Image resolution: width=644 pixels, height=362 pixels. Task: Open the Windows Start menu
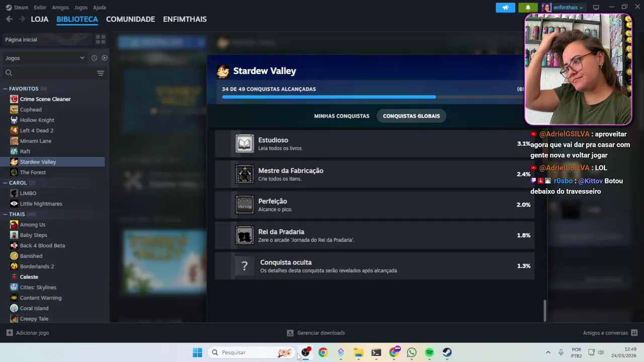[197, 352]
